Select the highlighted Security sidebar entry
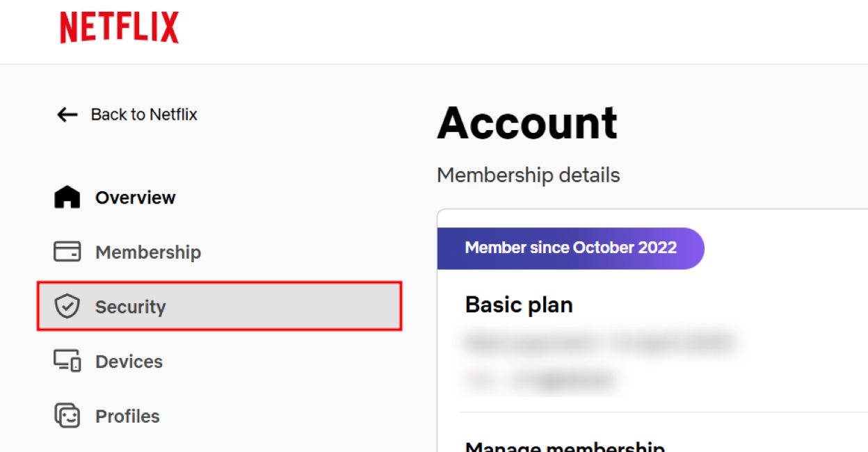Screen dimensions: 868x452 click(x=219, y=307)
